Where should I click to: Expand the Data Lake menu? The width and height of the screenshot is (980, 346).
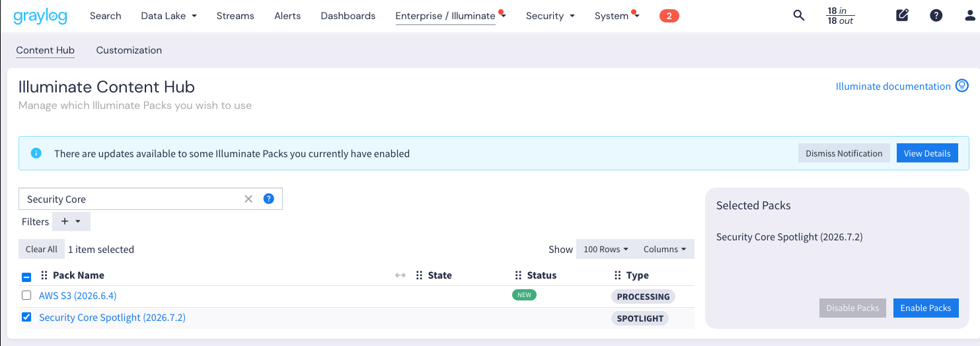[169, 16]
